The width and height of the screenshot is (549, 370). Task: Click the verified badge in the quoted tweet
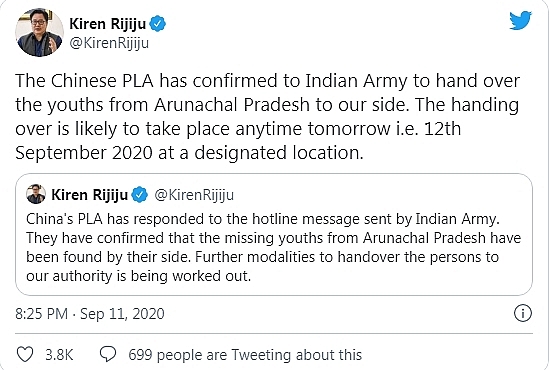pyautogui.click(x=140, y=195)
